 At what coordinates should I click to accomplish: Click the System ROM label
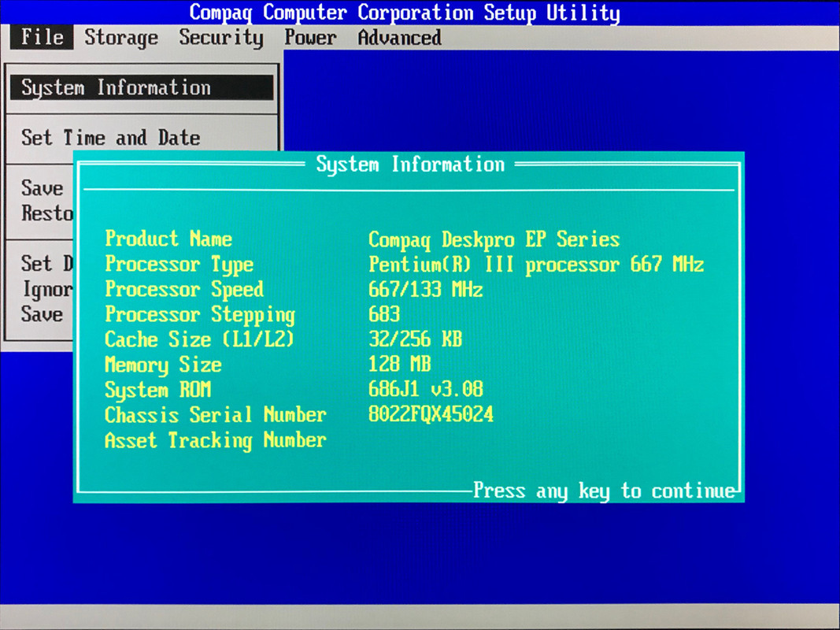[158, 391]
